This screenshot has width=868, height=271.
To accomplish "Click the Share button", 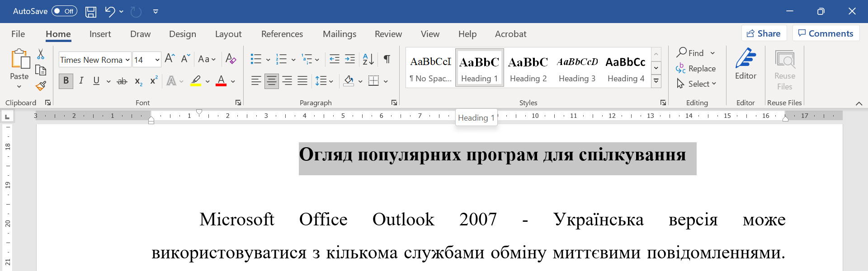I will coord(764,33).
